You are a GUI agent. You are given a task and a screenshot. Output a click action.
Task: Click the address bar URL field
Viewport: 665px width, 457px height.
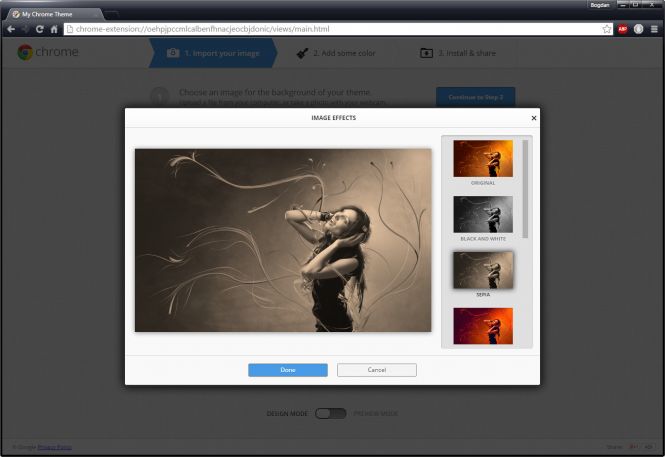point(330,29)
